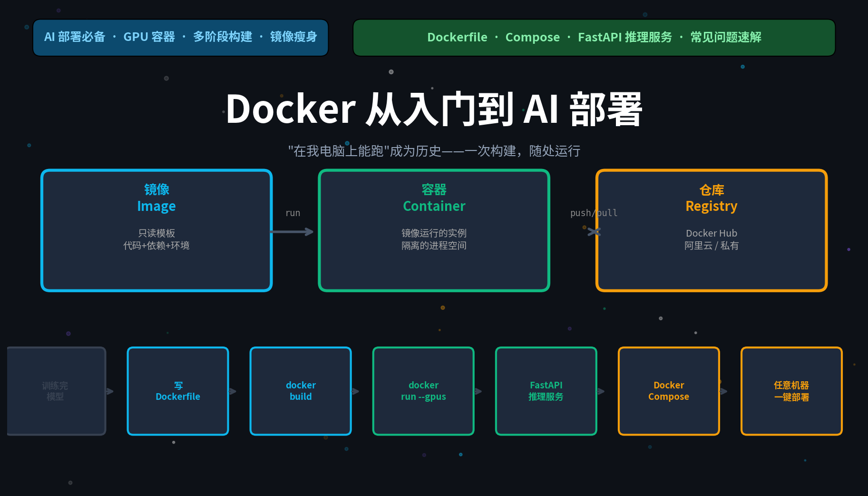Select the 训练完模型 starting box
The height and width of the screenshot is (496, 868).
tap(56, 391)
